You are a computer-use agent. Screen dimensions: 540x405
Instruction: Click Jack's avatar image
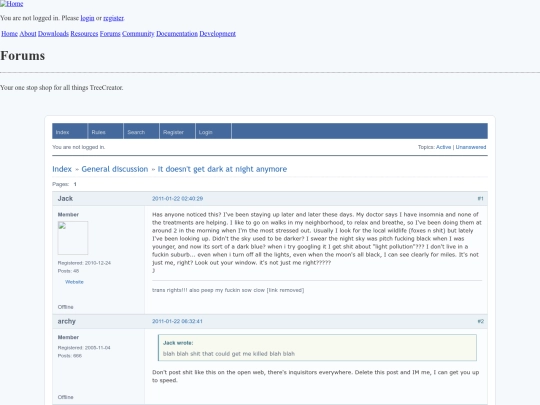click(x=73, y=238)
